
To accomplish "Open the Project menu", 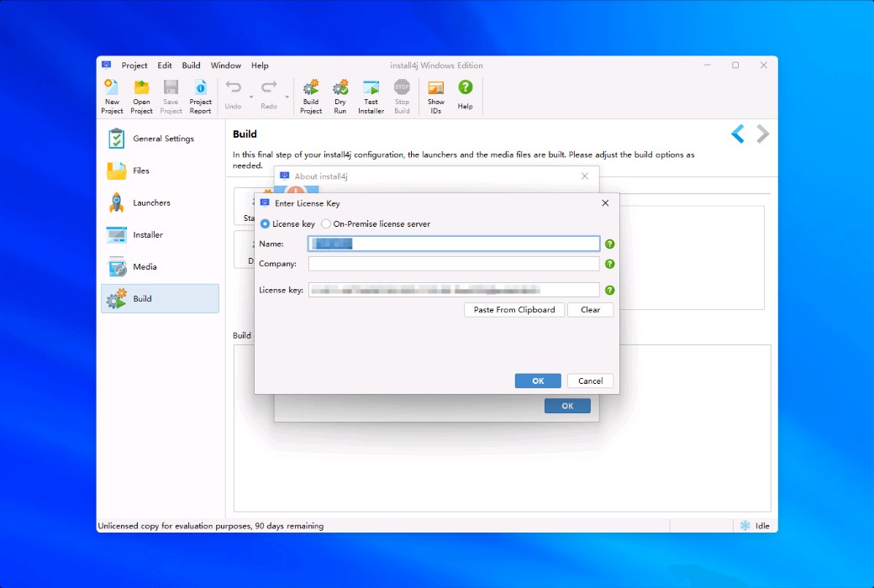I will click(134, 66).
